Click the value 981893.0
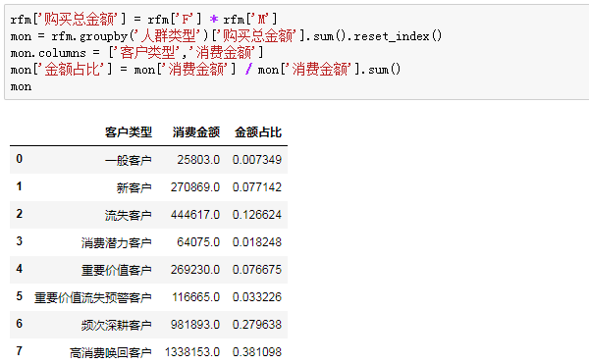Image resolution: width=589 pixels, height=364 pixels. point(195,325)
